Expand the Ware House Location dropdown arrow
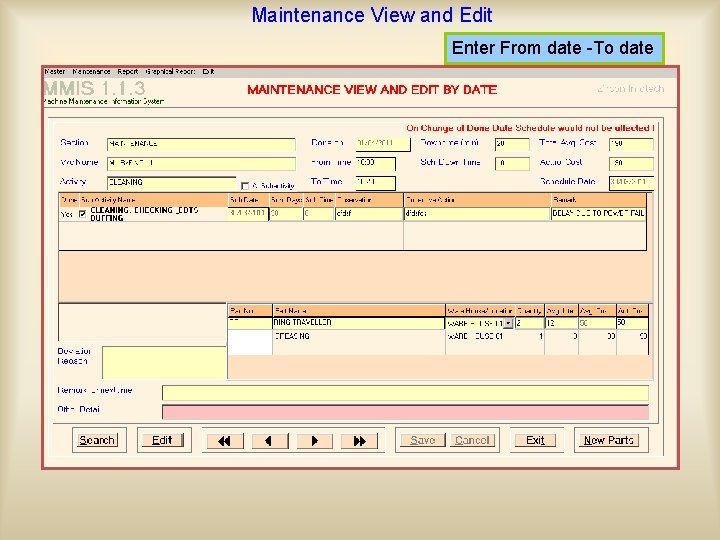Viewport: 720px width, 540px height. pos(508,323)
